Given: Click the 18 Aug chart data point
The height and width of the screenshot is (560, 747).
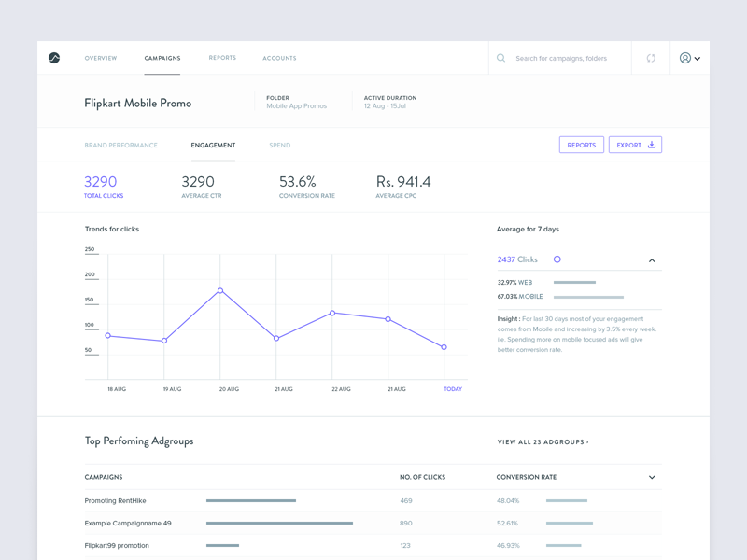Looking at the screenshot, I should click(108, 336).
